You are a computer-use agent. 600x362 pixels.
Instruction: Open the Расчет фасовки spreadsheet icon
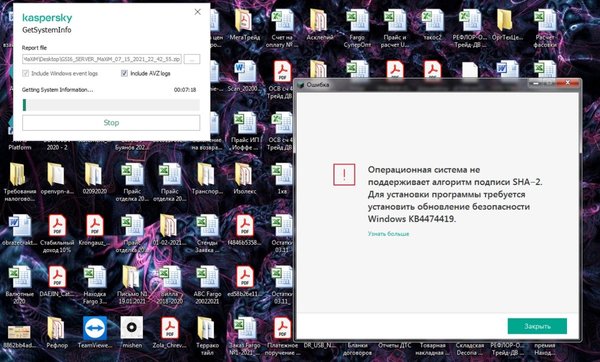545,20
